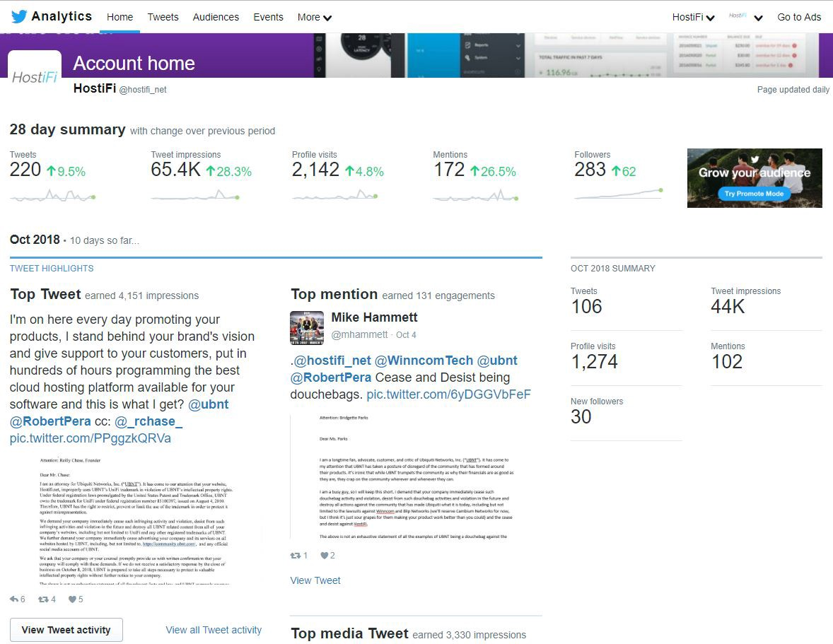The width and height of the screenshot is (833, 644).
Task: Click the heart icon under the top tweet
Action: (x=72, y=599)
